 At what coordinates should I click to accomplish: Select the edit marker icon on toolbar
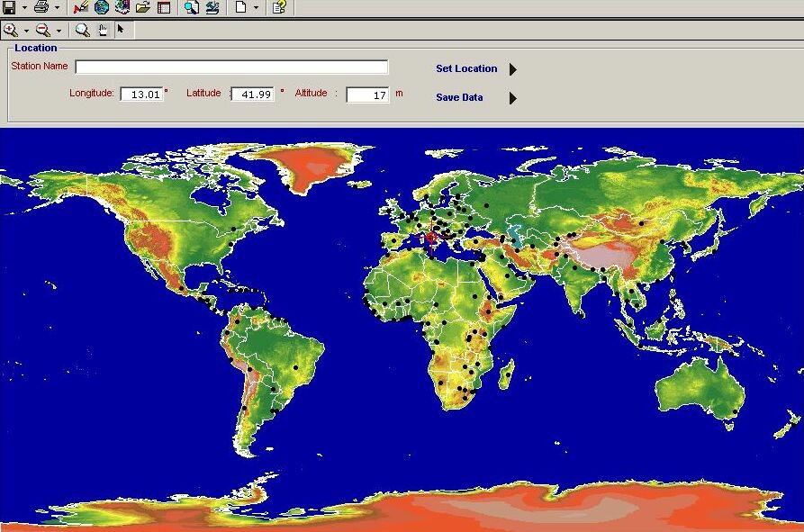[78, 9]
